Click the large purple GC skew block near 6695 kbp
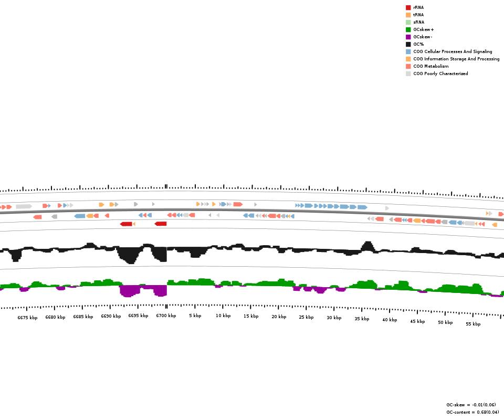Image resolution: width=504 pixels, height=420 pixels. coord(130,290)
